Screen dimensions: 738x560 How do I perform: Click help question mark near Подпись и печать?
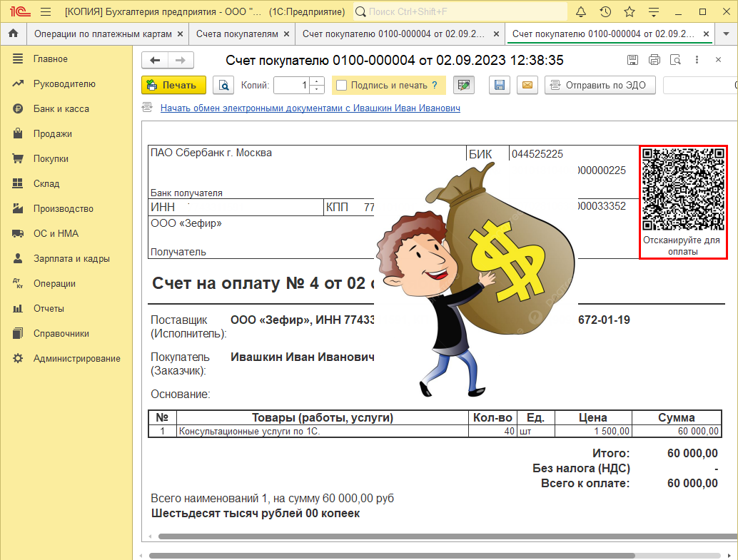coord(435,85)
